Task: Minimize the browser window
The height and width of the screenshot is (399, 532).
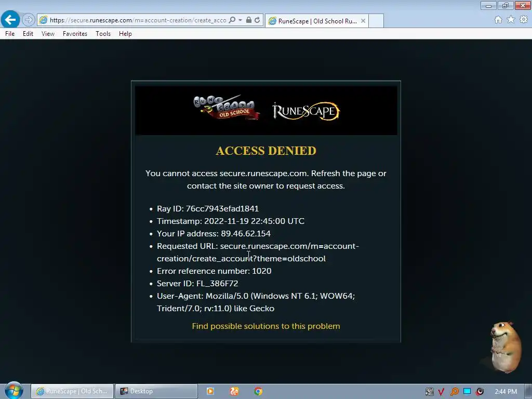Action: [488, 5]
